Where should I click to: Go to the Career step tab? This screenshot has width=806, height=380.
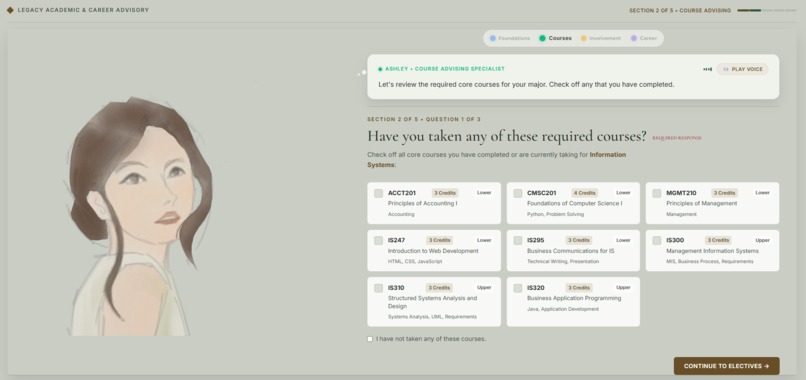(644, 38)
